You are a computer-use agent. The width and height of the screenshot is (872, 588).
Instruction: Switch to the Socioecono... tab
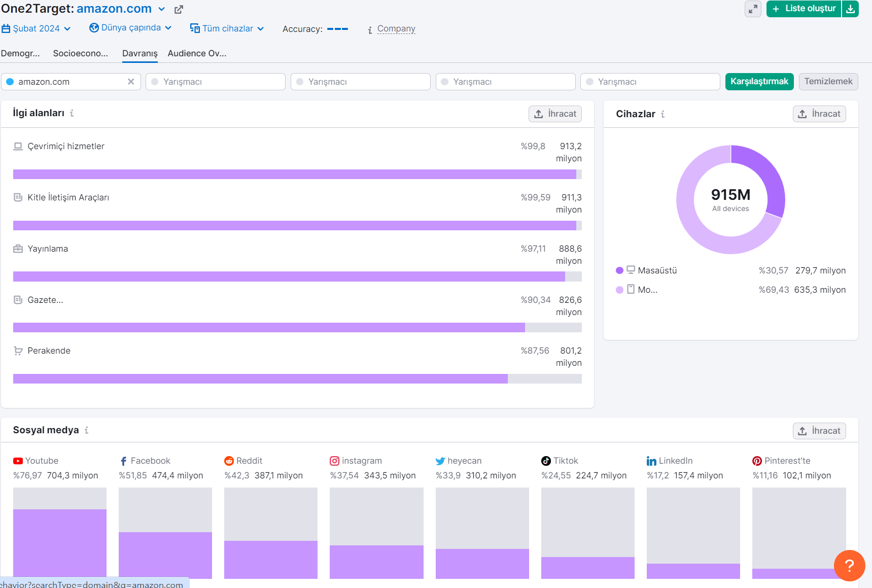tap(80, 53)
